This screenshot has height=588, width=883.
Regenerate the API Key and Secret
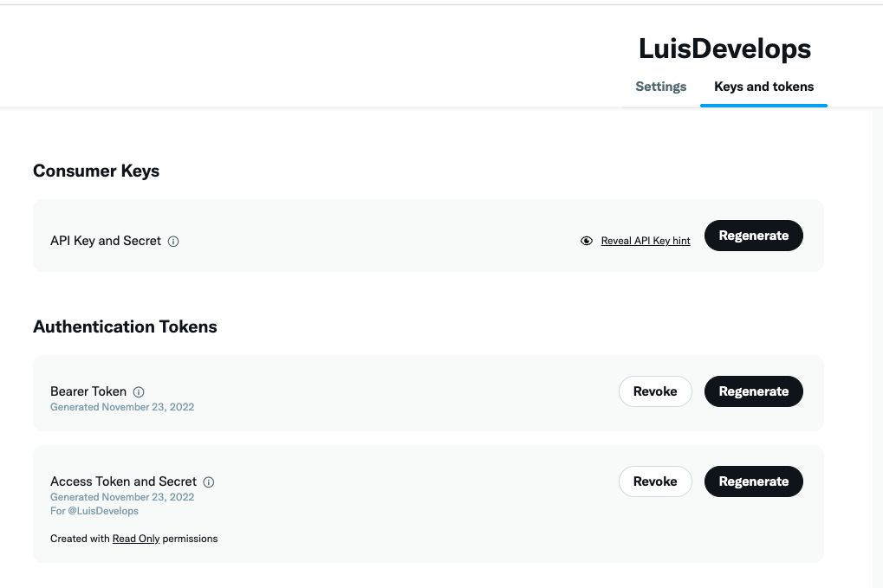point(754,236)
